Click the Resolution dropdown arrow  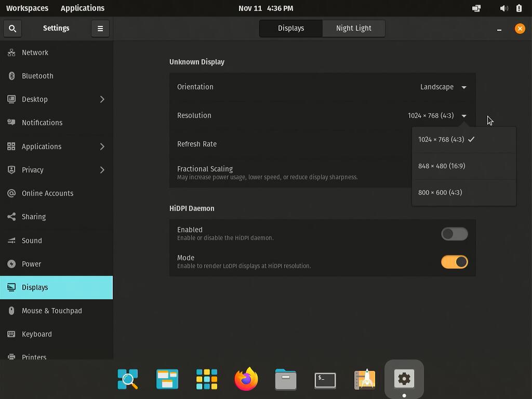click(x=464, y=116)
